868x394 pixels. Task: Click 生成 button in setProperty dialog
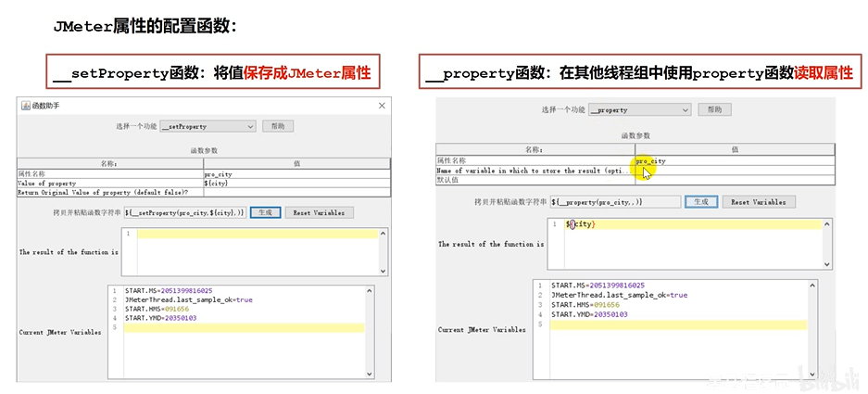266,213
